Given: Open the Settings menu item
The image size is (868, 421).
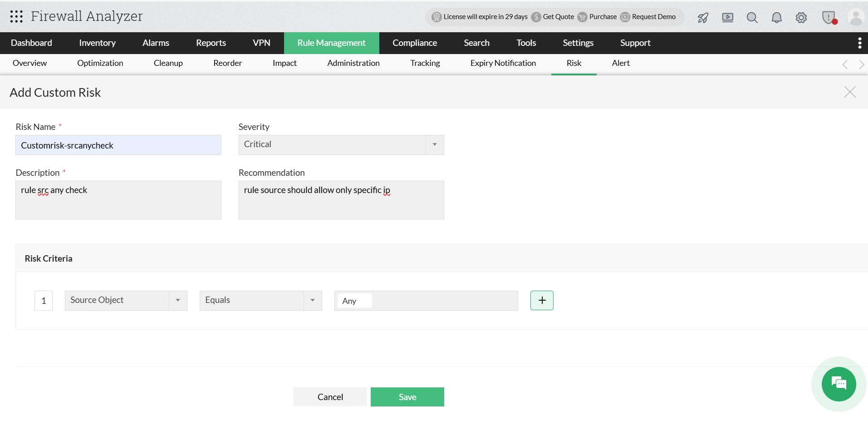Looking at the screenshot, I should pos(578,43).
